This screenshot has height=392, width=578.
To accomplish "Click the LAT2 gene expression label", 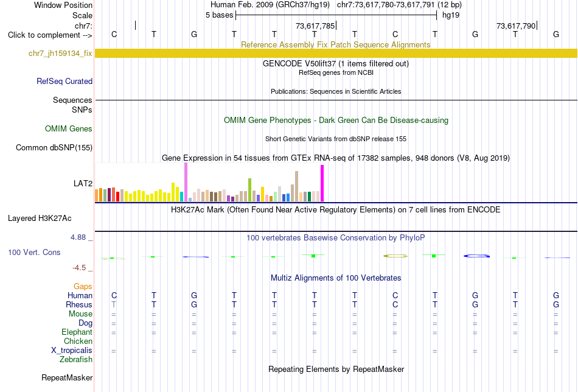I will coord(83,183).
